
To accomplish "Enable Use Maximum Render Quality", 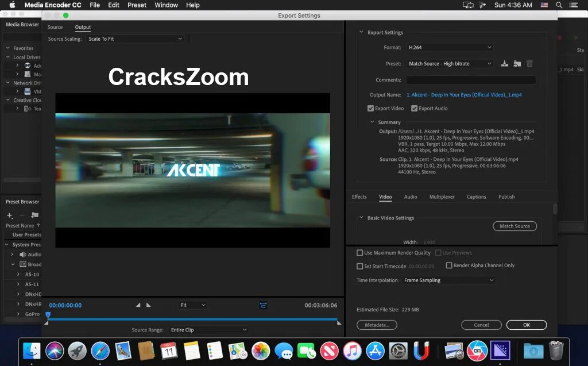I will pyautogui.click(x=359, y=253).
